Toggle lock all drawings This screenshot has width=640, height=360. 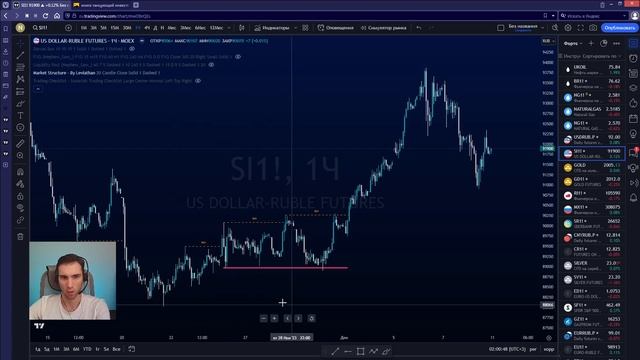click(20, 196)
